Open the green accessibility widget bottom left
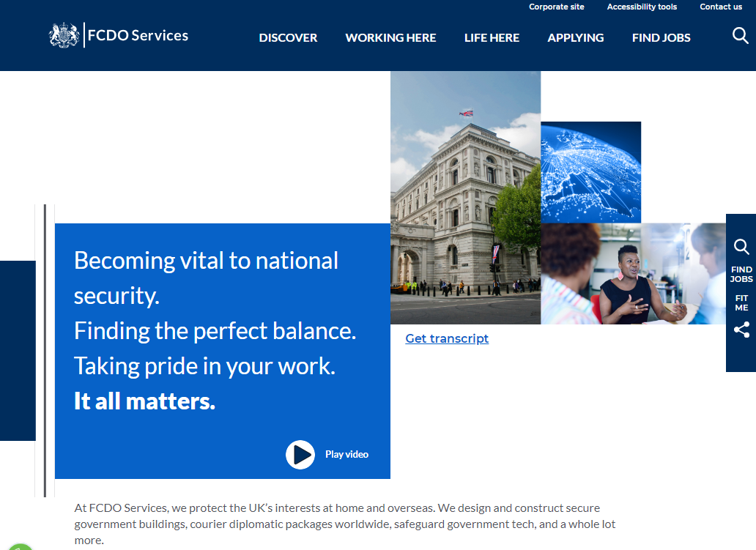Viewport: 756px width, 550px height. pyautogui.click(x=21, y=546)
